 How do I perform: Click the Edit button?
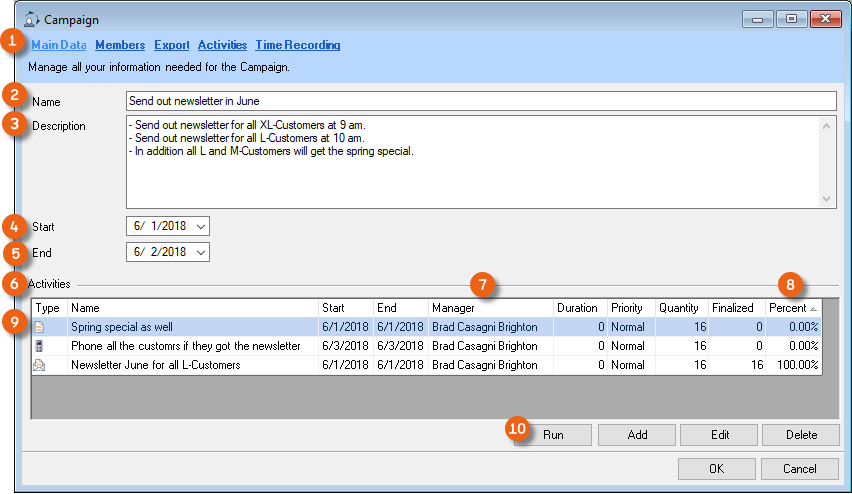[x=719, y=435]
